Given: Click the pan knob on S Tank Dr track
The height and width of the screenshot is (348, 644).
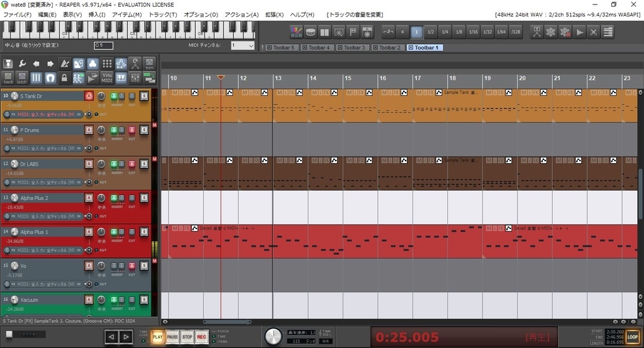Looking at the screenshot, I should pyautogui.click(x=101, y=96).
